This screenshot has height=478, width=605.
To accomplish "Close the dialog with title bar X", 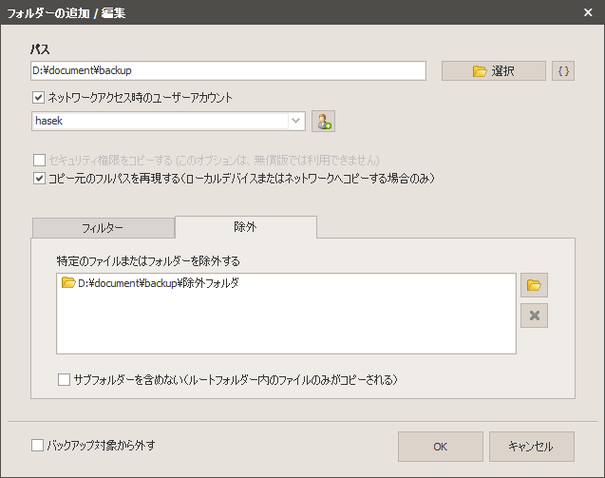I will 587,13.
